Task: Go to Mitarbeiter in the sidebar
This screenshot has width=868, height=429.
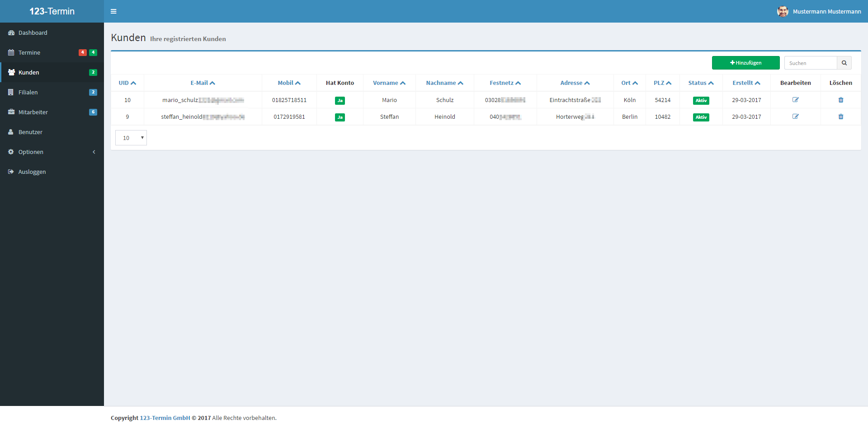Action: (33, 112)
